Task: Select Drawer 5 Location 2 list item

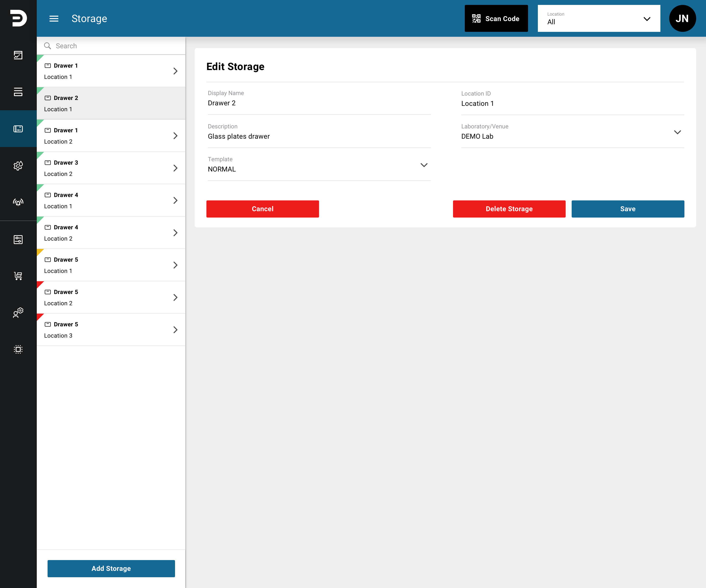Action: [111, 297]
